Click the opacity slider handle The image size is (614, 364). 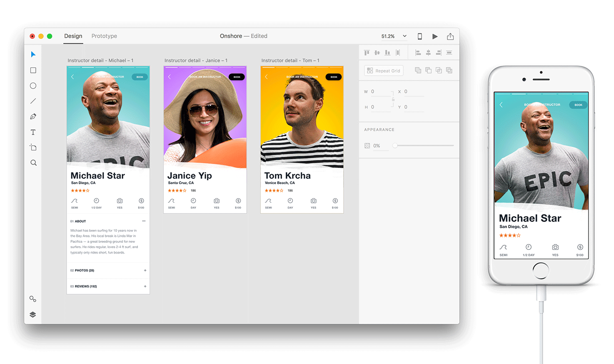coord(395,146)
